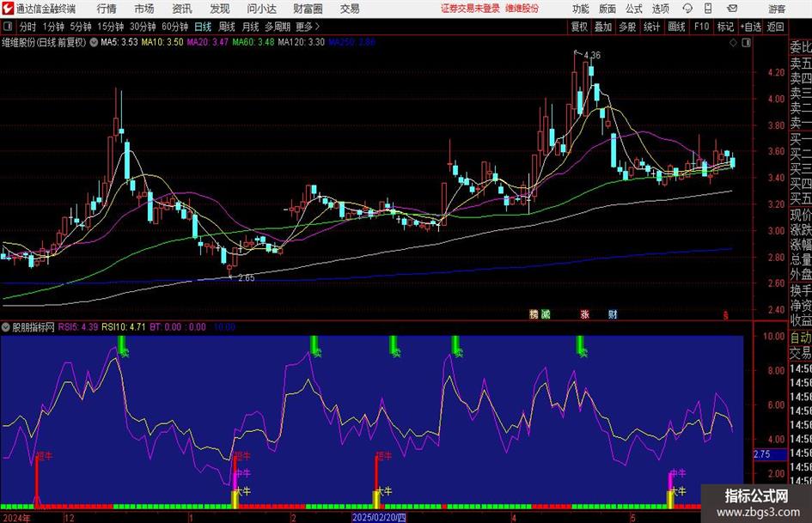The height and width of the screenshot is (523, 812).
Task: Click the diamond icon above the chart
Action: (x=733, y=43)
